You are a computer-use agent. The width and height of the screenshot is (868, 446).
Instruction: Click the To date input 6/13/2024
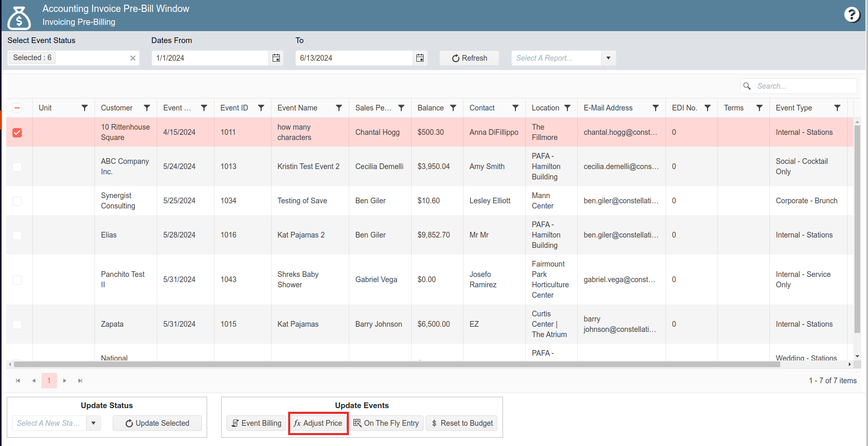tap(355, 58)
